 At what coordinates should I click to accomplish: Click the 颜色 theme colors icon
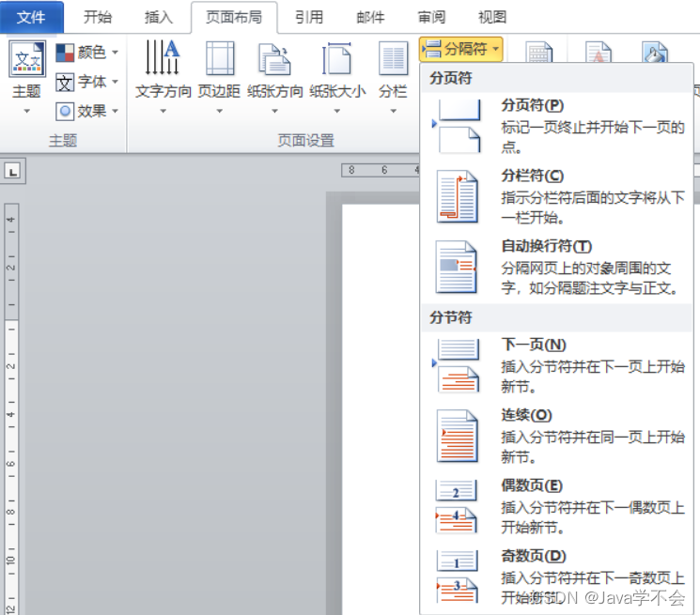65,53
